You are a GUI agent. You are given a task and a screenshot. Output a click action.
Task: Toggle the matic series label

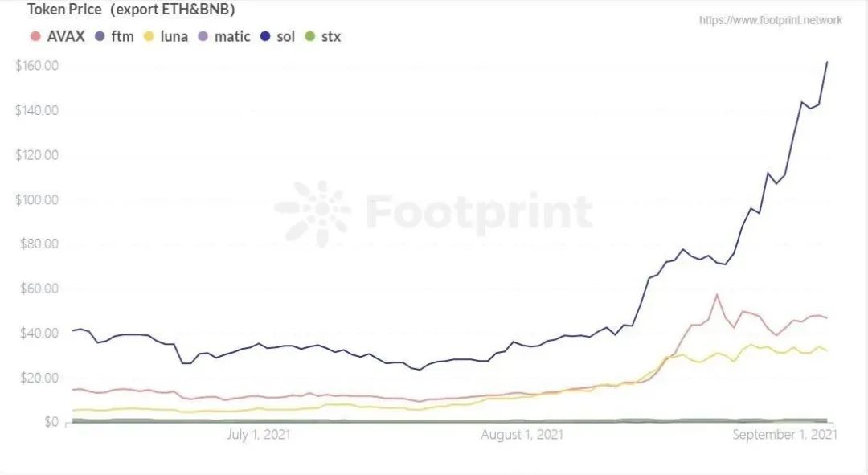[232, 36]
